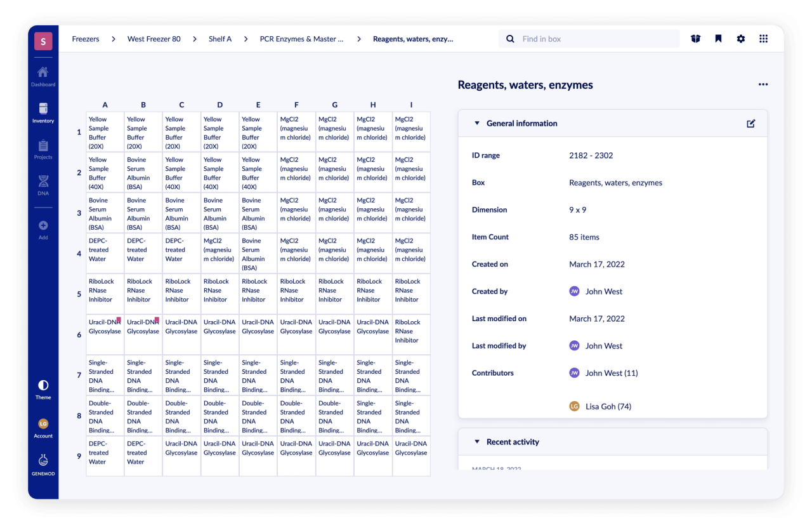Select cell C3 Bovine Serum Albumin
Screen dimensions: 812x530
tap(182, 213)
